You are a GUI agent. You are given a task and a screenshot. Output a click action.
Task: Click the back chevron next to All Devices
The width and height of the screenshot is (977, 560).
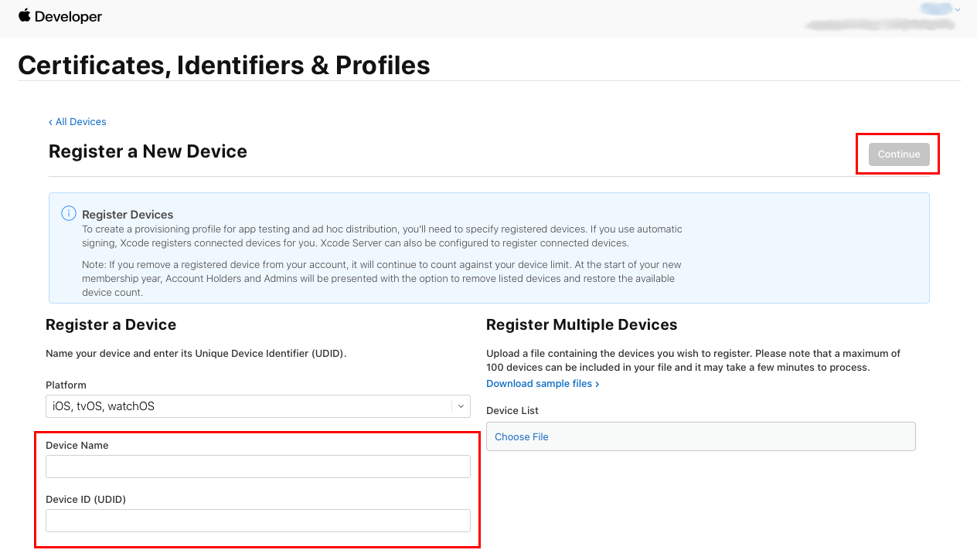(x=51, y=121)
